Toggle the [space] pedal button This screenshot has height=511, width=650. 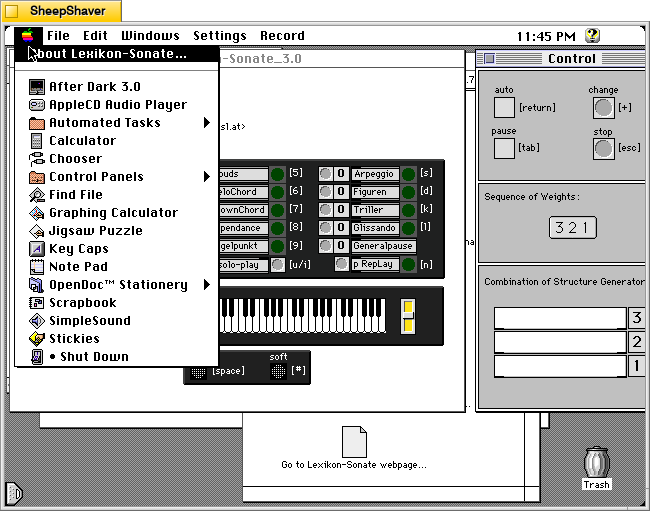[198, 372]
